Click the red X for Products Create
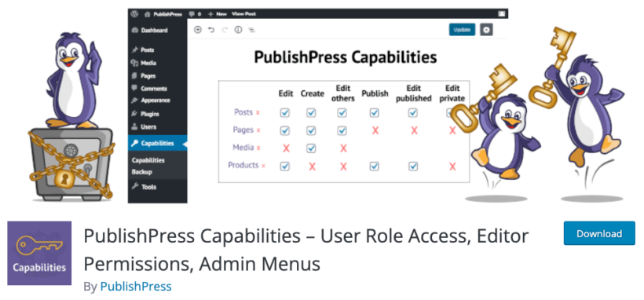 pyautogui.click(x=312, y=166)
